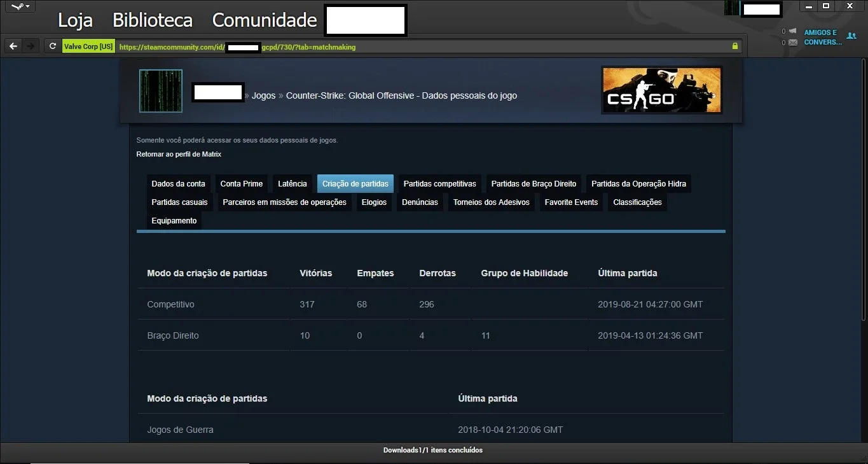
Task: Open the Partidas competitivas tab
Action: (x=440, y=183)
